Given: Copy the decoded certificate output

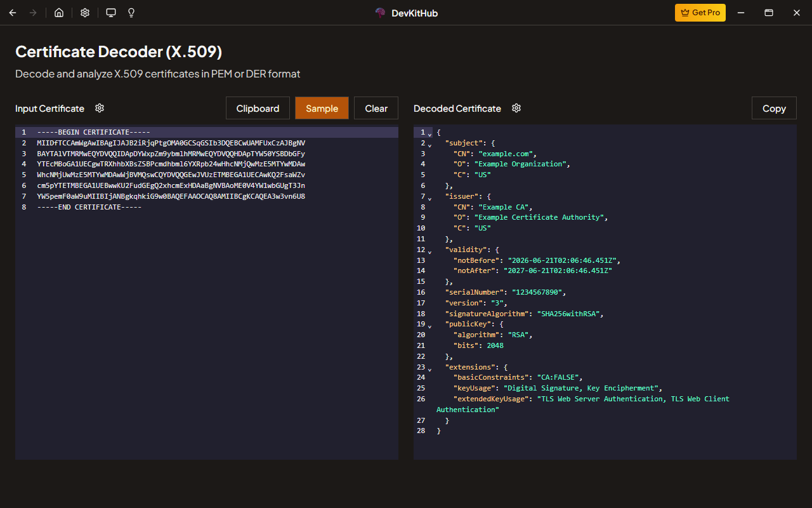Looking at the screenshot, I should tap(774, 108).
